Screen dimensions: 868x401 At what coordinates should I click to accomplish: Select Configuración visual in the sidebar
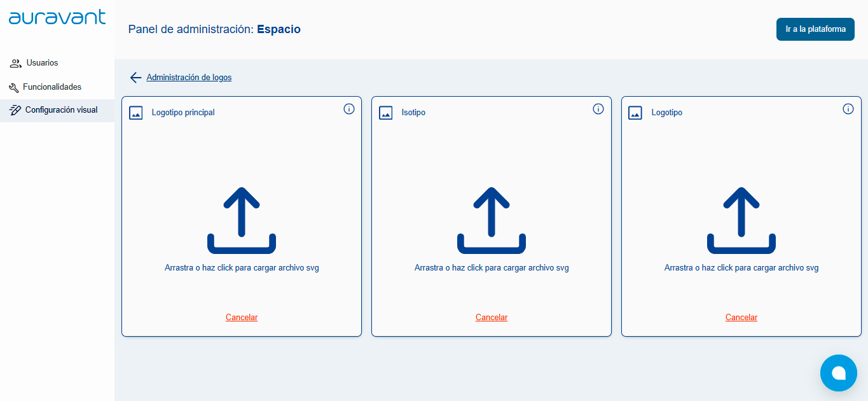coord(57,110)
